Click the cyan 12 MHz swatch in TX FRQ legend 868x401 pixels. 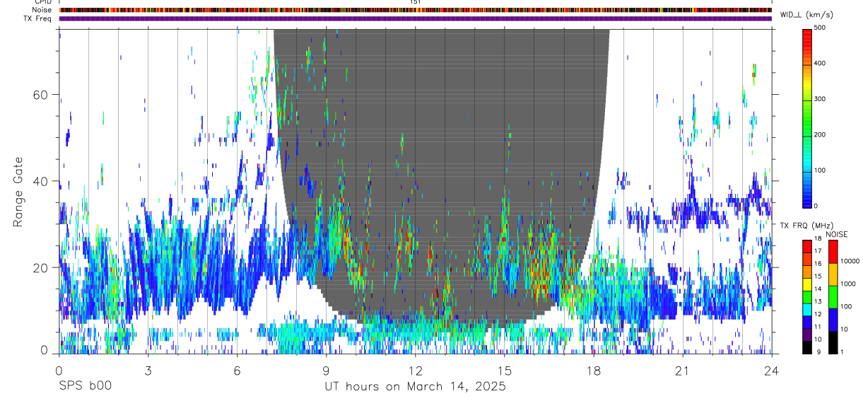tap(807, 309)
